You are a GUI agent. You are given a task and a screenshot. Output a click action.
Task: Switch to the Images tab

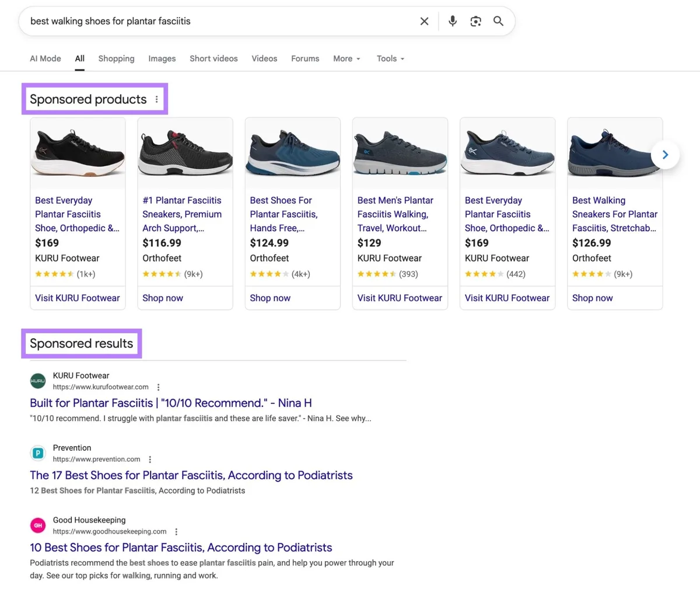pyautogui.click(x=162, y=58)
